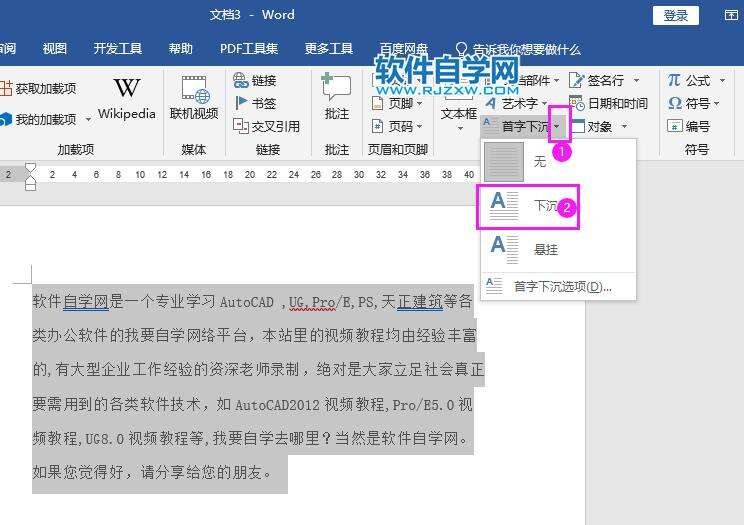Image resolution: width=744 pixels, height=525 pixels.
Task: Open My Add-ins (我的加载项)
Action: pyautogui.click(x=39, y=120)
